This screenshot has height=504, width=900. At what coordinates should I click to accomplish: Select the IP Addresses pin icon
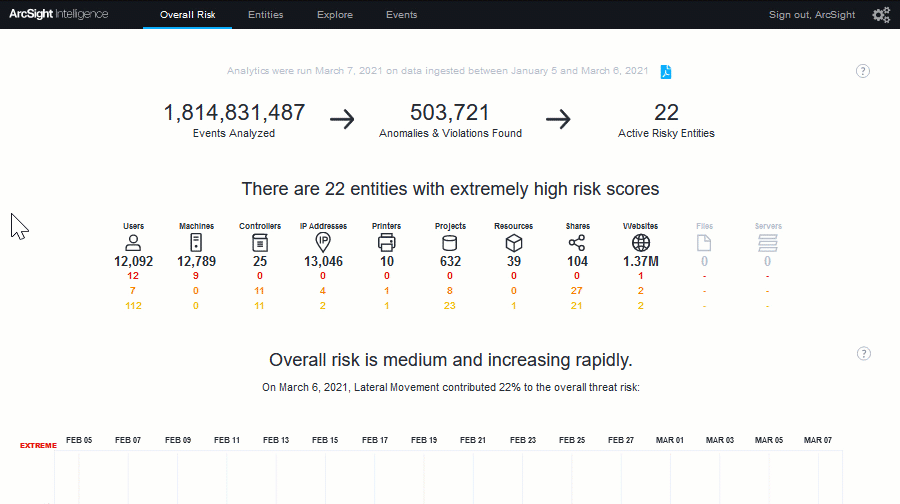(x=323, y=242)
